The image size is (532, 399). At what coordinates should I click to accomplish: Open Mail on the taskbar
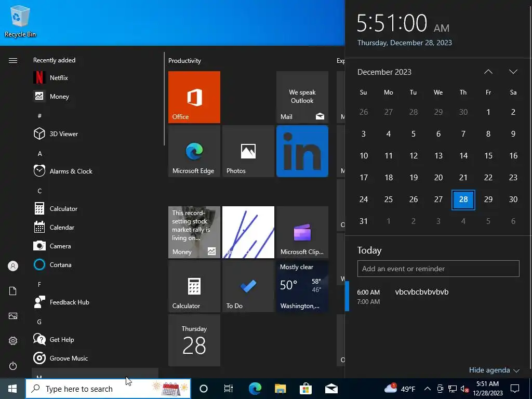[331, 389]
